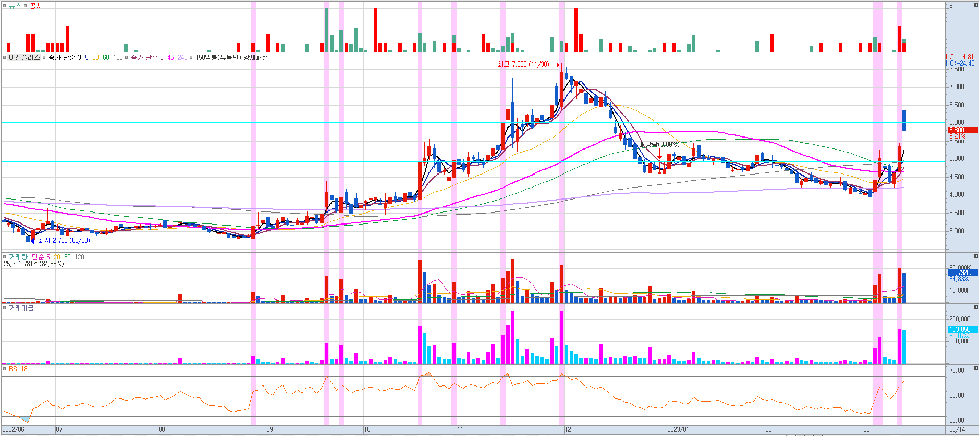This screenshot has width=980, height=436.
Task: Click the square marker before RSI 18
Action: (x=5, y=369)
